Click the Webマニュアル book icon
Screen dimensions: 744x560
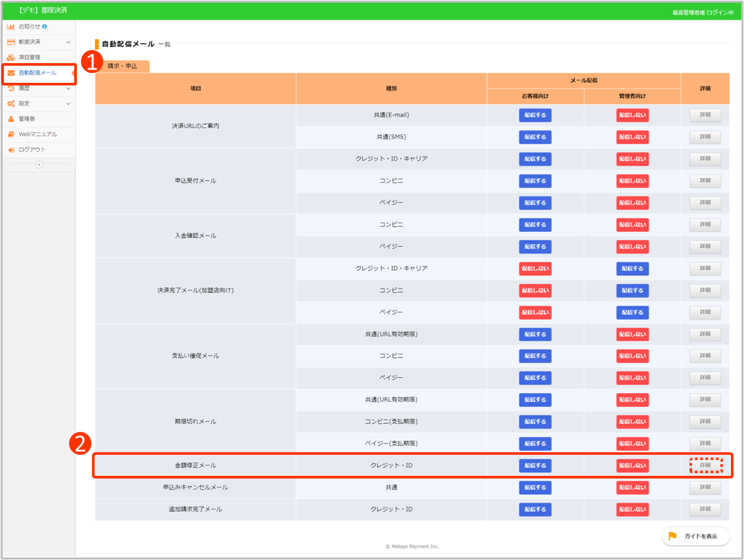tap(11, 134)
